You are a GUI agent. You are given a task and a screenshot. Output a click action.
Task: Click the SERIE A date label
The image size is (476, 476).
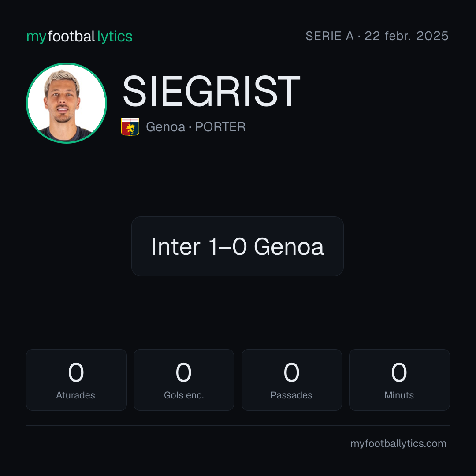coord(377,36)
